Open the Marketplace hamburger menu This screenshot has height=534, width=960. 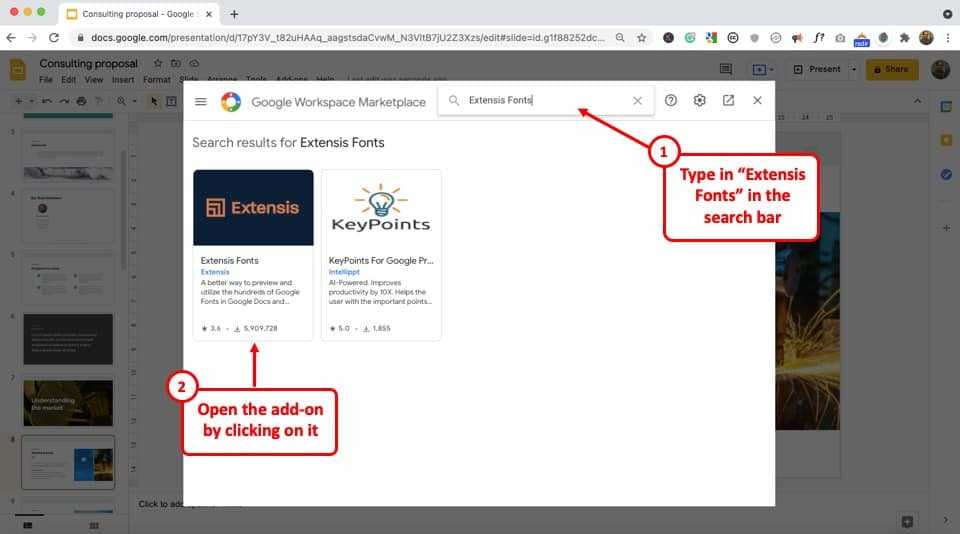tap(201, 101)
